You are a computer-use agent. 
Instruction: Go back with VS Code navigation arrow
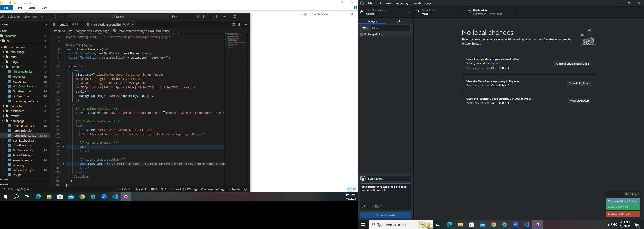(x=56, y=17)
